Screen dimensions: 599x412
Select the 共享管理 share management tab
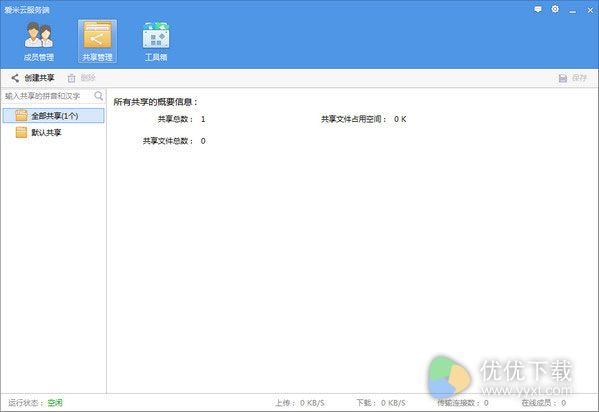[97, 41]
